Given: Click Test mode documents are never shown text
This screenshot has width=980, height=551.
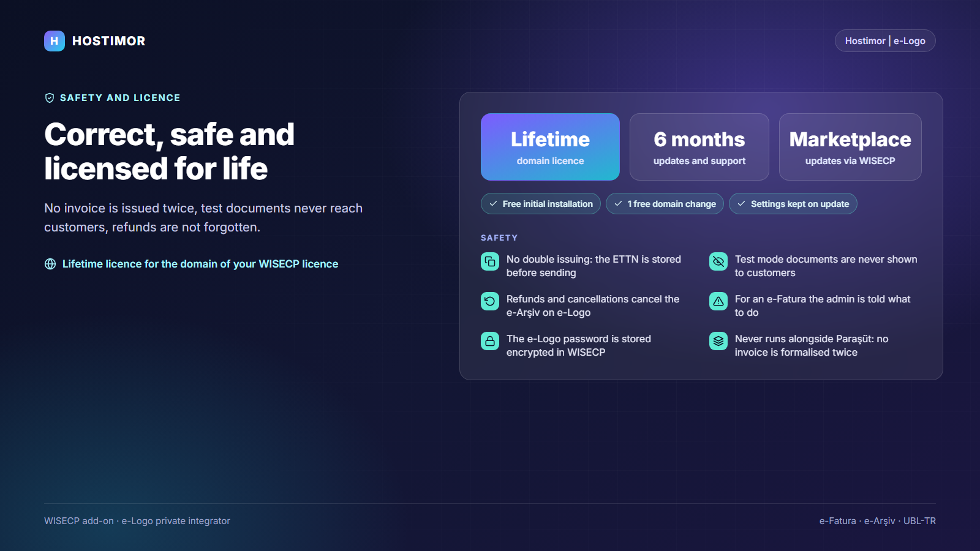Looking at the screenshot, I should tap(826, 266).
